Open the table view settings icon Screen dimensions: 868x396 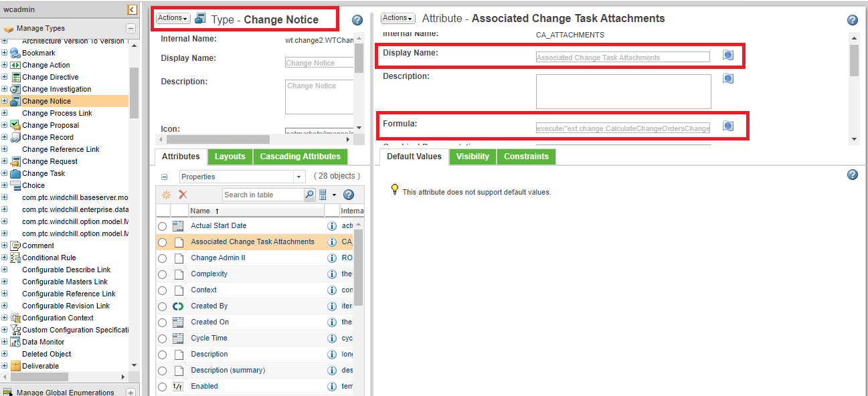click(x=323, y=194)
